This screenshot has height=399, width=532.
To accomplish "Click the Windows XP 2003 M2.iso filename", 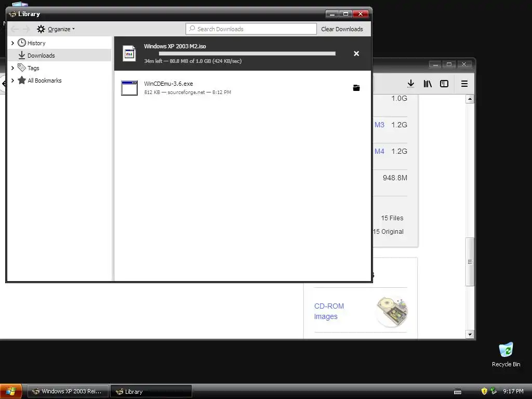I will click(175, 46).
